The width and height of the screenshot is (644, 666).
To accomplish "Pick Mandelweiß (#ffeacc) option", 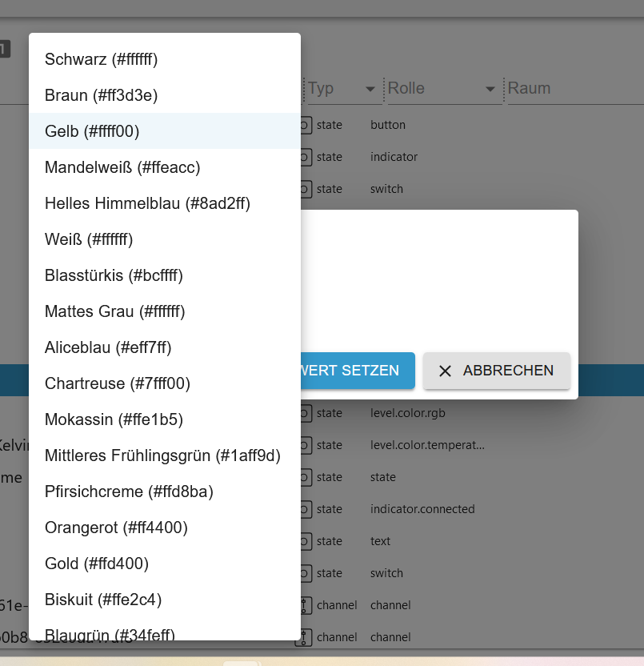I will (122, 167).
